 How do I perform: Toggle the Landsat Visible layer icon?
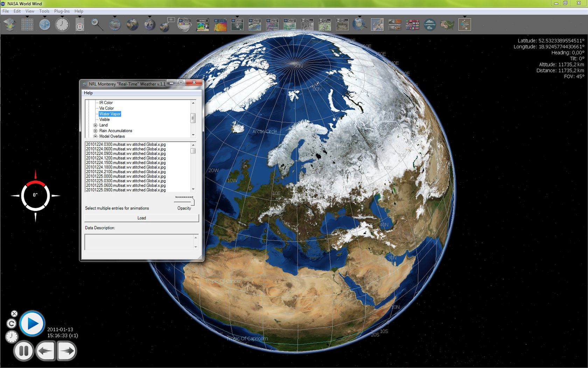tap(237, 25)
